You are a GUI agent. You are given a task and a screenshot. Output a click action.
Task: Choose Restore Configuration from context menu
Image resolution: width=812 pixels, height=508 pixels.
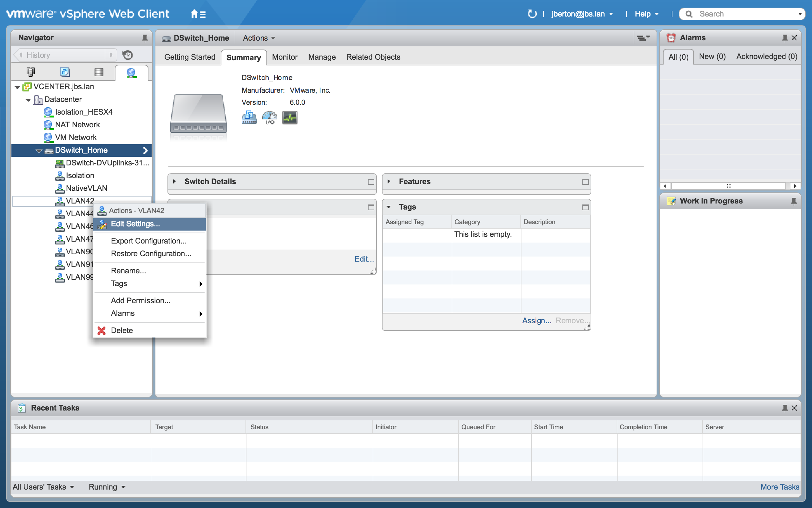(x=150, y=254)
